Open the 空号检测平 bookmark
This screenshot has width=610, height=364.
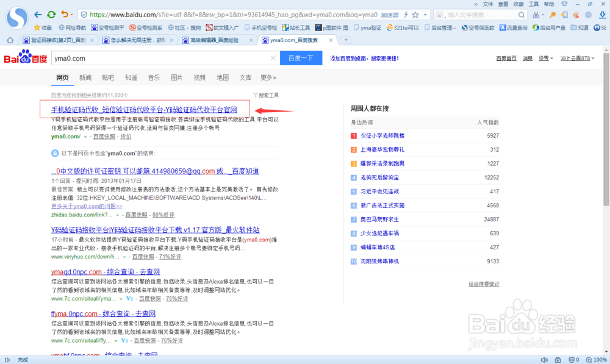(x=108, y=27)
